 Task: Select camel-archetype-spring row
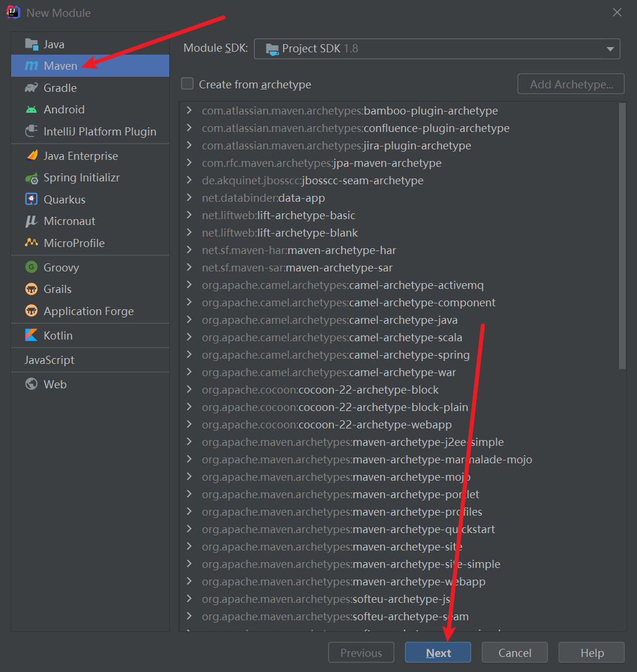click(x=399, y=355)
